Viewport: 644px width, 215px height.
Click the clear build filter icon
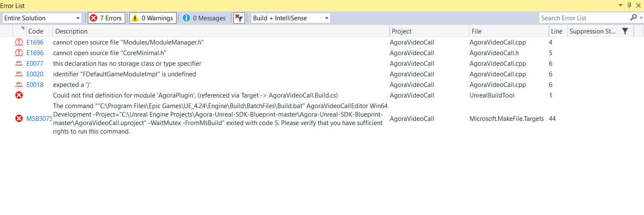point(239,18)
